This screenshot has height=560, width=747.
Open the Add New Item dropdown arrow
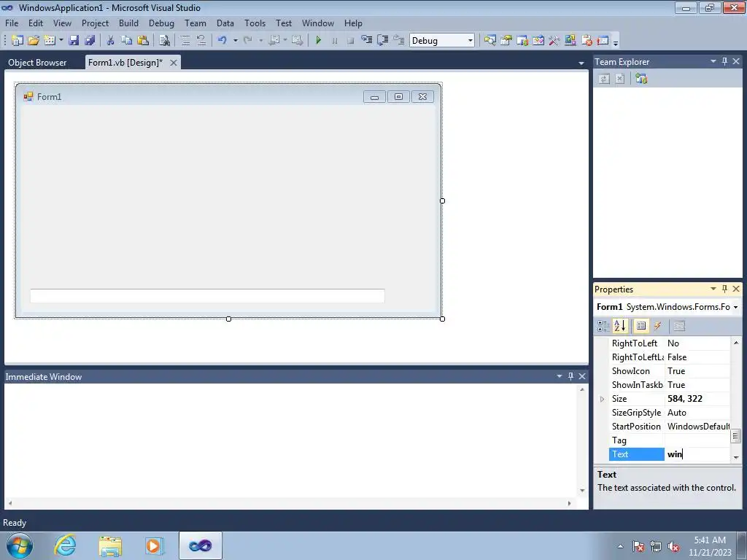click(61, 41)
